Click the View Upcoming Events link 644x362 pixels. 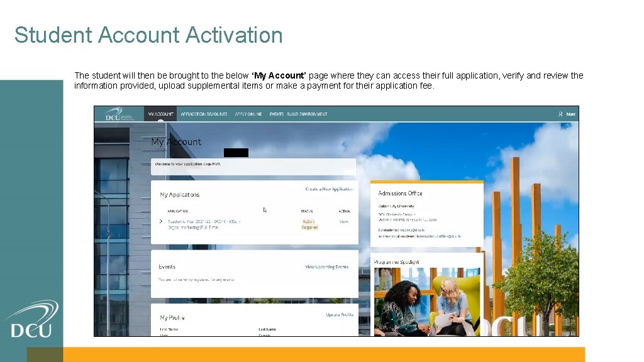tap(326, 266)
